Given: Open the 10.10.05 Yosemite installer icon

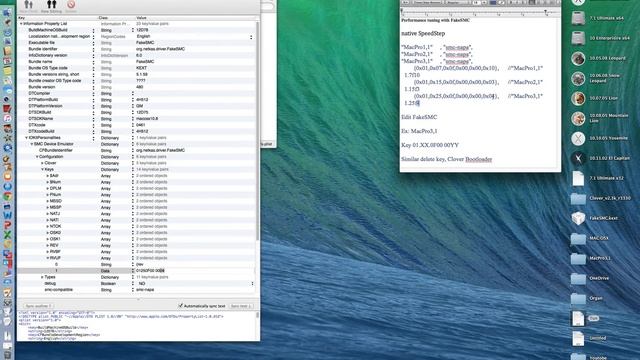Looking at the screenshot, I should pos(578,138).
